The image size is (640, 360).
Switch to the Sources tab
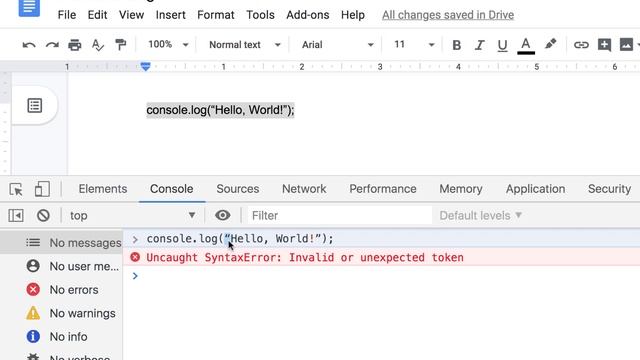coord(238,189)
